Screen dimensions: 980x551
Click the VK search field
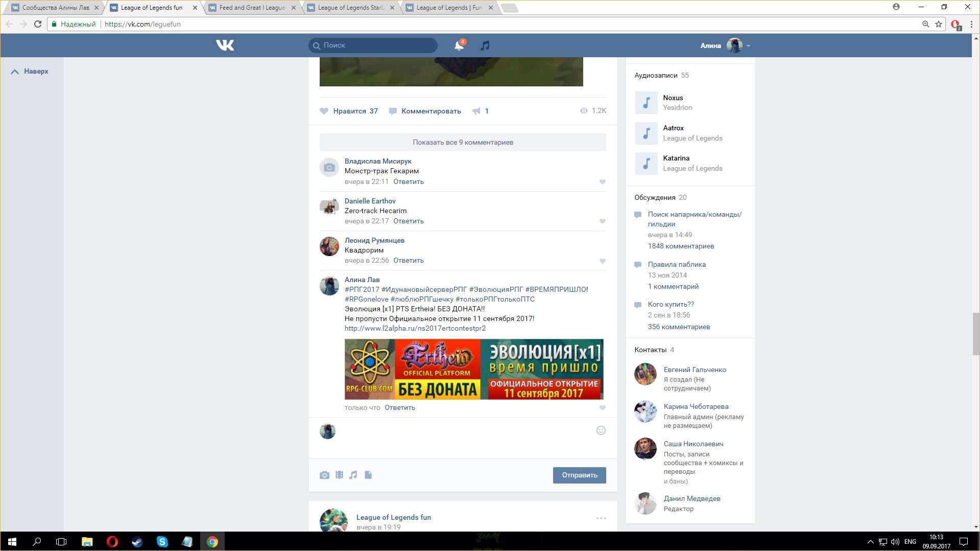coord(373,45)
